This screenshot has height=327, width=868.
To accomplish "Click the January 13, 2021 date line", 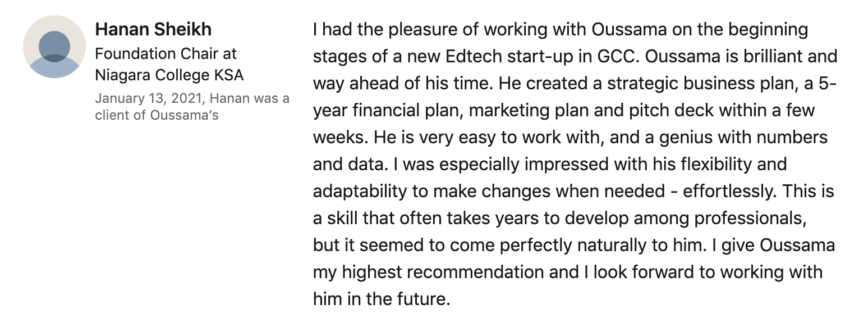I will [x=192, y=98].
